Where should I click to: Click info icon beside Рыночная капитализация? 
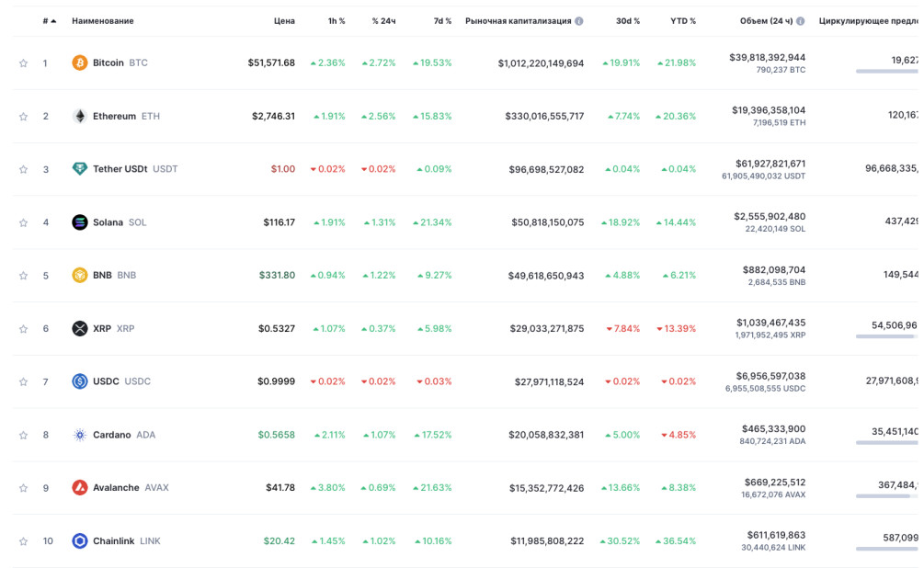(x=579, y=20)
